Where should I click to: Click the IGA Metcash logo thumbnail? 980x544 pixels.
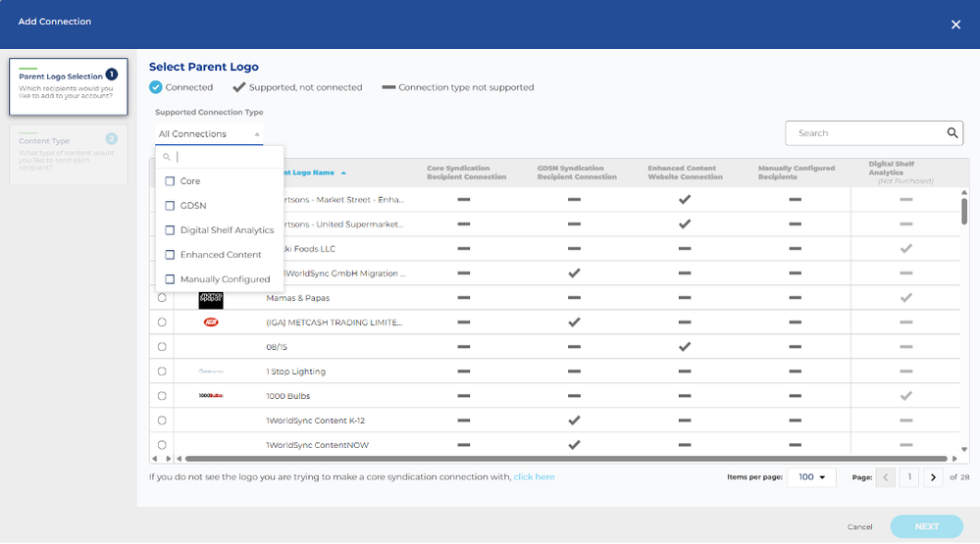[211, 322]
